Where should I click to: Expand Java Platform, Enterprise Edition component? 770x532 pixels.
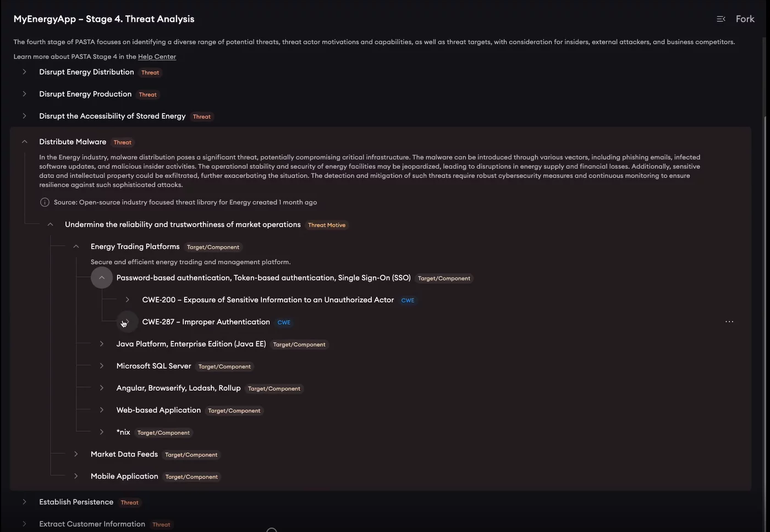[x=102, y=344]
